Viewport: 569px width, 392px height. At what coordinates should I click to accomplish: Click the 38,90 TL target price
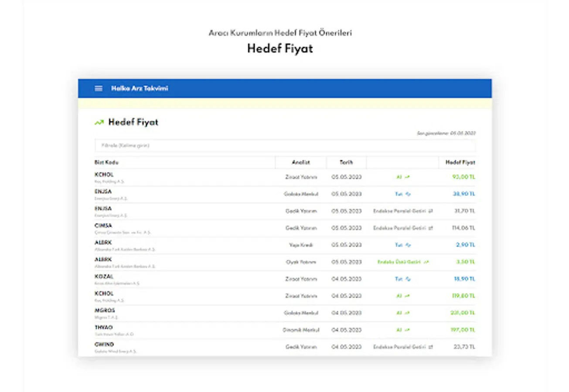click(x=463, y=194)
